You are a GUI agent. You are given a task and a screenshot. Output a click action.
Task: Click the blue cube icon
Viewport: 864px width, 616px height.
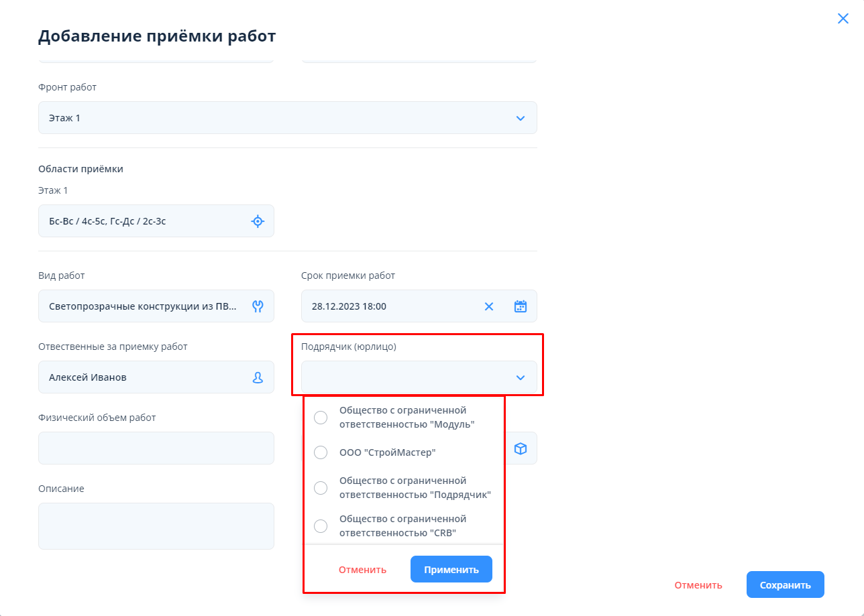click(x=521, y=448)
